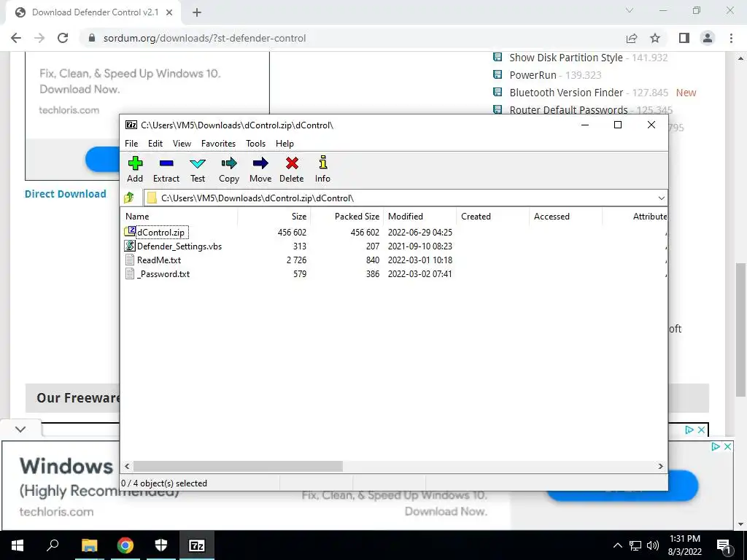Choose the Move toolbar icon
Screen dimensions: 747x560
pyautogui.click(x=260, y=163)
